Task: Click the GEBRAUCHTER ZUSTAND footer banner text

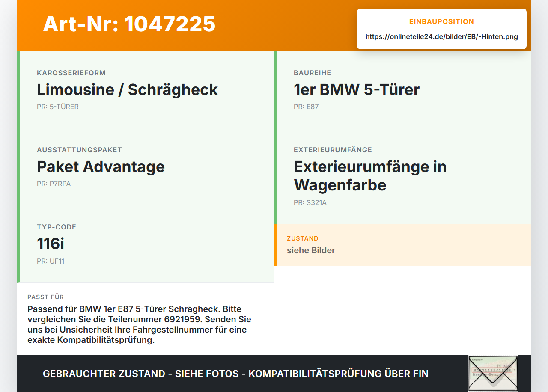Action: tap(235, 374)
